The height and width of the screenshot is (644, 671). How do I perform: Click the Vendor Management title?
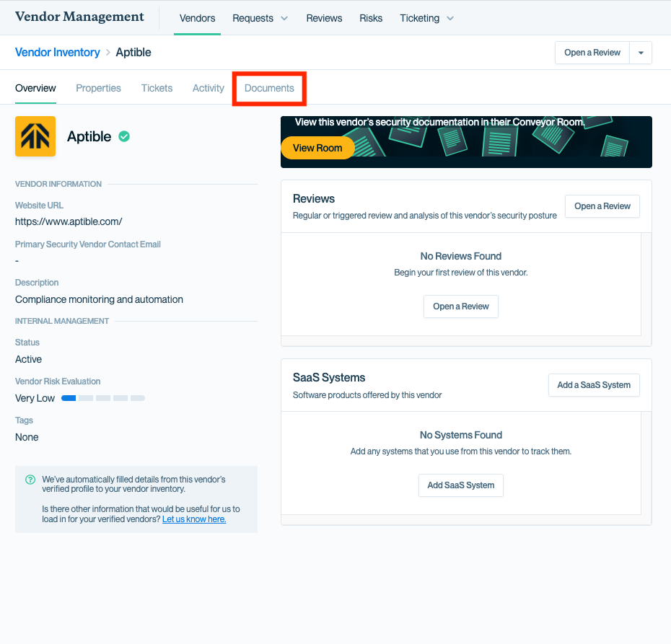(x=79, y=17)
